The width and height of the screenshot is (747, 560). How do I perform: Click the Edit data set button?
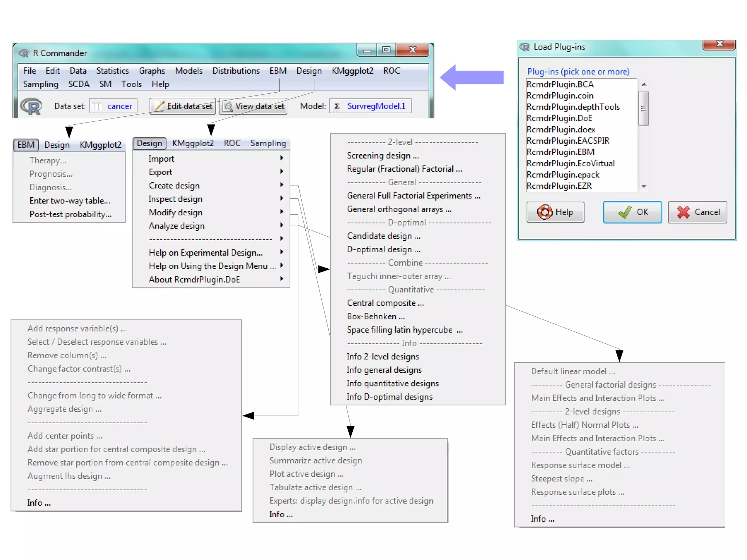pos(183,106)
